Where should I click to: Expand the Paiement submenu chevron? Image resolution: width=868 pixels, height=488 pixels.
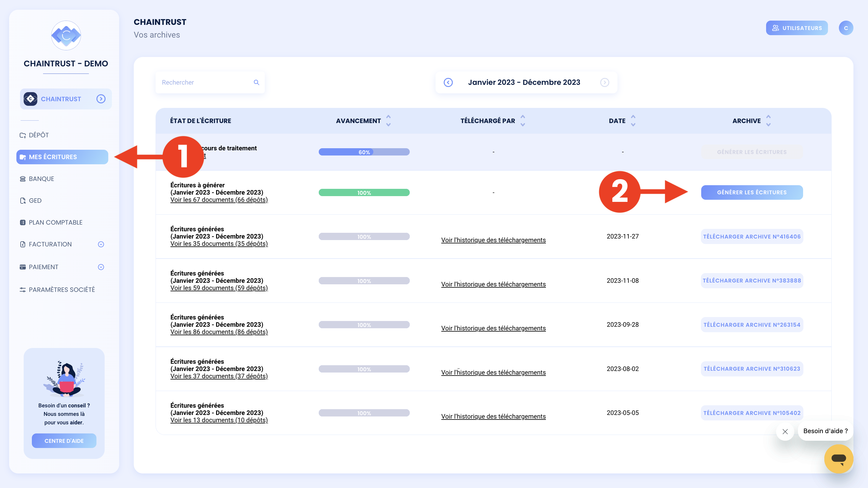tap(101, 267)
